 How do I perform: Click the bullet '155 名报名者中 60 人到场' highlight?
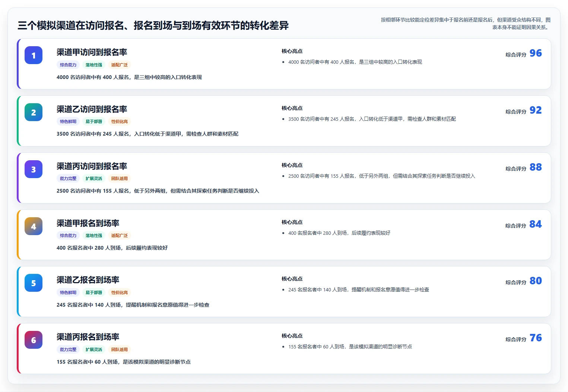[350, 347]
